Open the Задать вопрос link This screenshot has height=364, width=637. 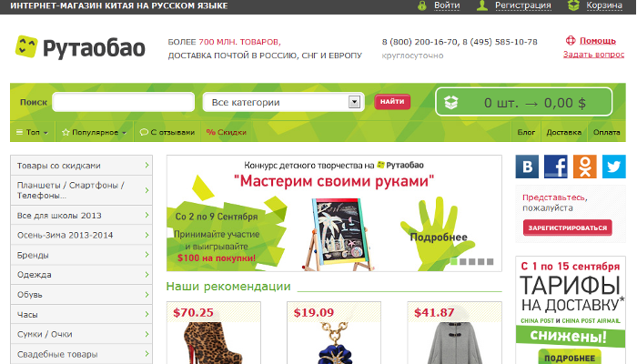pos(593,55)
